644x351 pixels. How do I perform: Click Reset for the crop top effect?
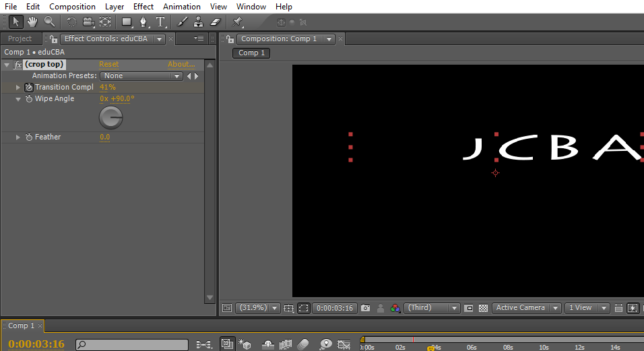pos(108,65)
